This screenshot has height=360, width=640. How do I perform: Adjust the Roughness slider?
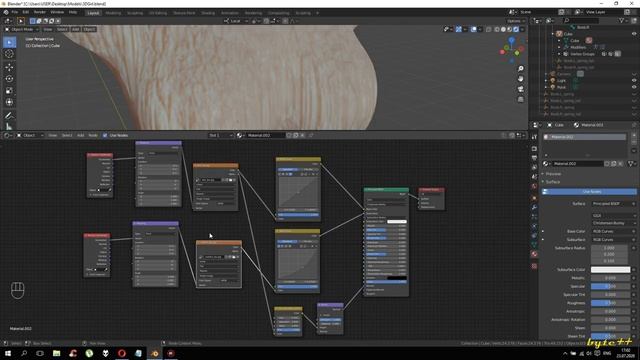point(611,303)
